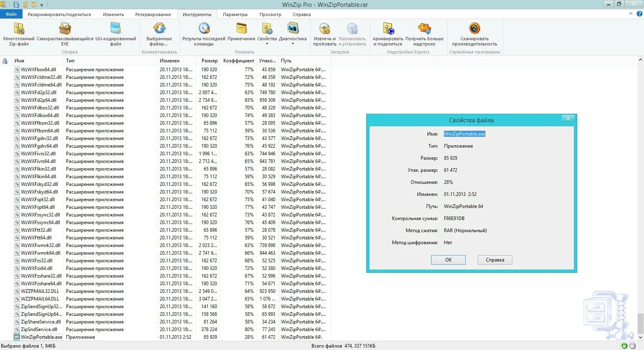The image size is (644, 350).
Task: Collapse the ribbon with the chevron
Action: click(631, 14)
